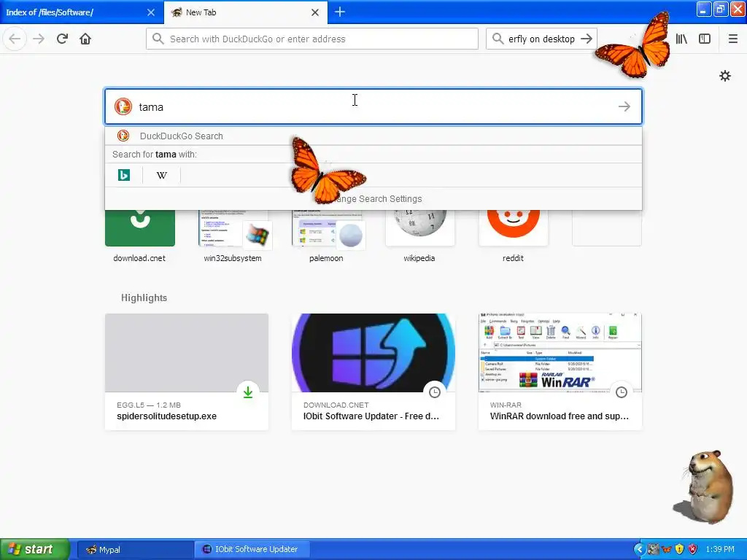Click history clock icon on WinRAR card
The width and height of the screenshot is (747, 560).
[622, 392]
